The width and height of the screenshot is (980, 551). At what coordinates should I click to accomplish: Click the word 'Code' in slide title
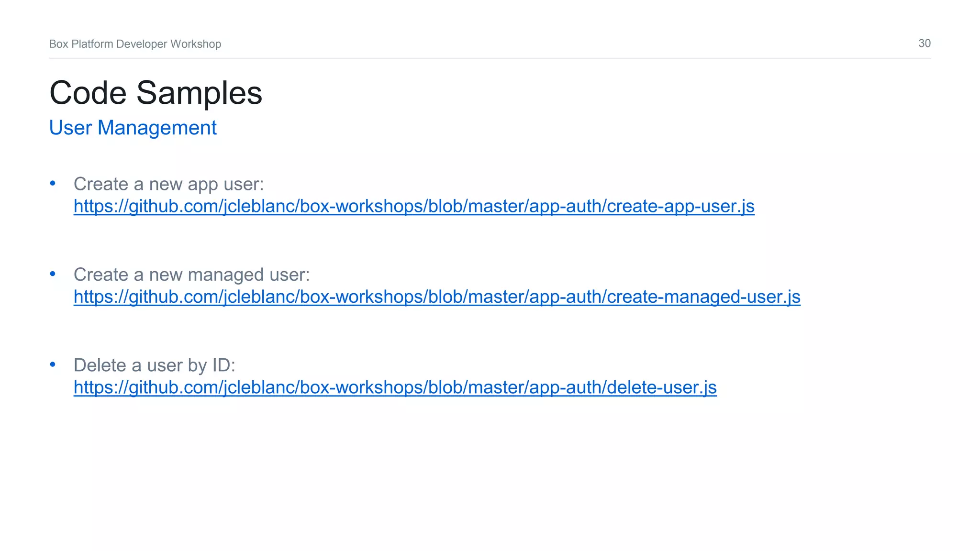(88, 93)
